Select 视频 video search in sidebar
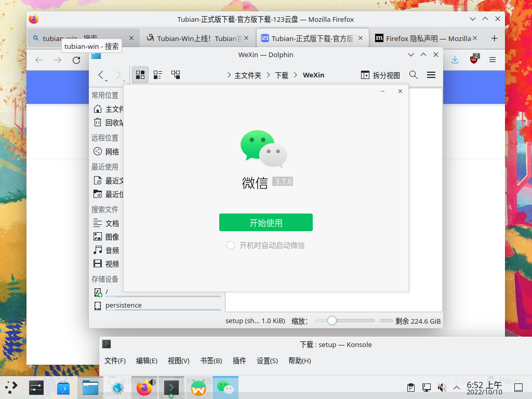 pos(106,264)
